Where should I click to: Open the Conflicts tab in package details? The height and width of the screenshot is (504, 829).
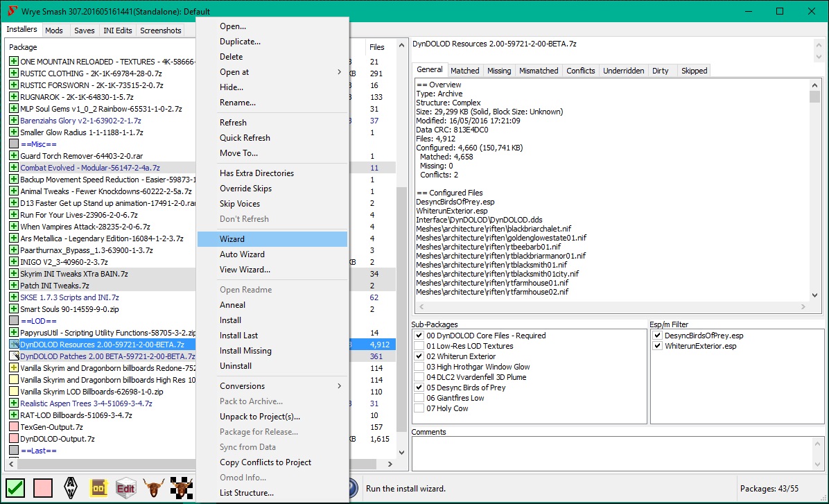[581, 70]
